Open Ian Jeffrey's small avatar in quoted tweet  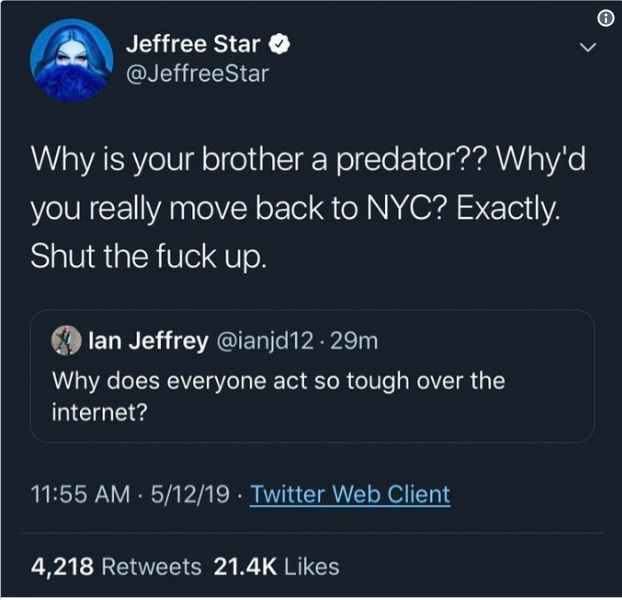67,341
